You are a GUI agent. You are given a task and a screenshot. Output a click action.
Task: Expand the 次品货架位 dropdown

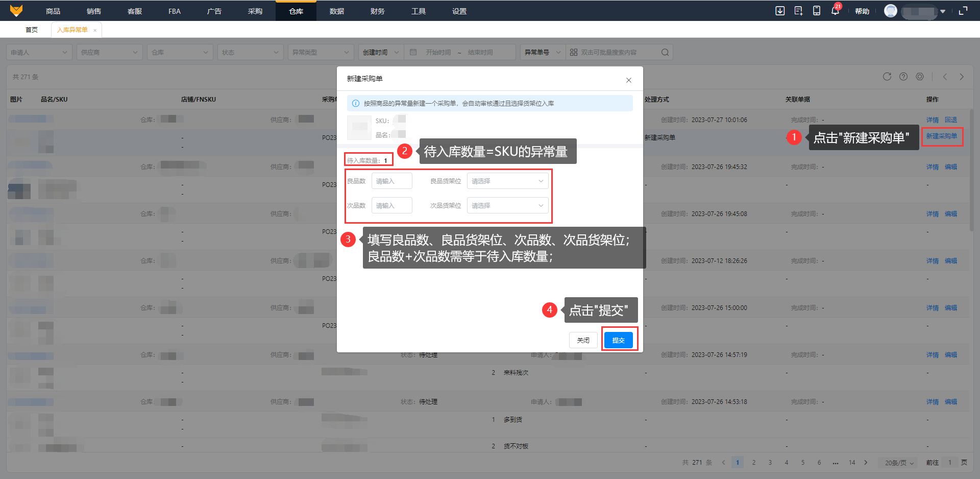pos(507,206)
